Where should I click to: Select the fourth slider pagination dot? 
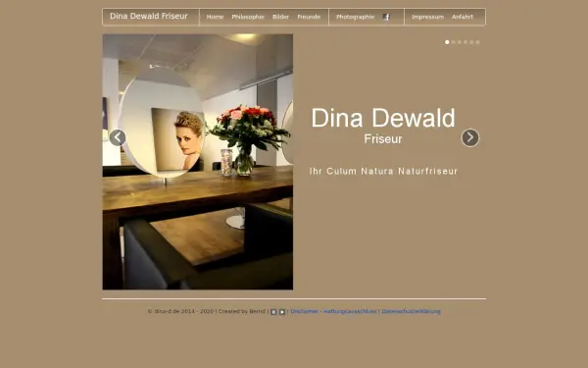[465, 42]
